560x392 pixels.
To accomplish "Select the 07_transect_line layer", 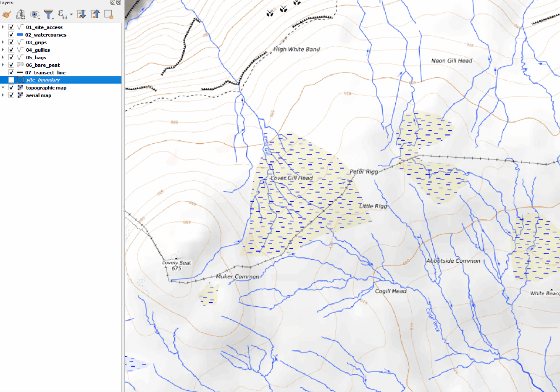I will (x=45, y=73).
